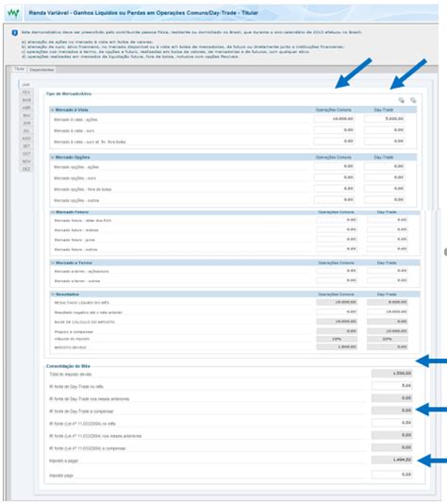447x504 pixels.
Task: Click the second copy icon above Day-Trade column
Action: tap(413, 100)
